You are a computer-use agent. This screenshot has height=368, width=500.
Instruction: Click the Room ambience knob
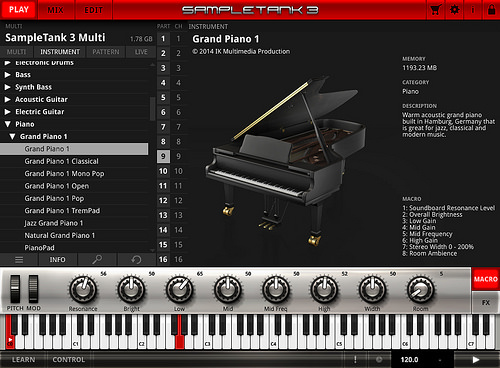click(420, 289)
